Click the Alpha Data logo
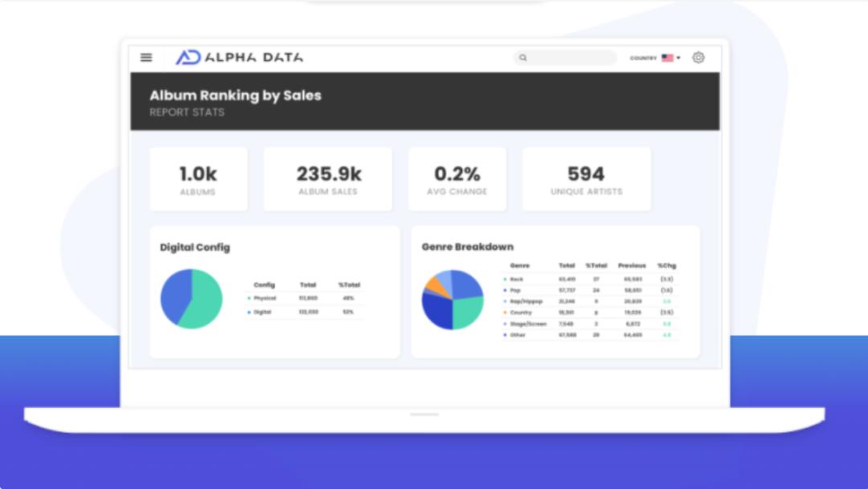868x489 pixels. tap(240, 57)
